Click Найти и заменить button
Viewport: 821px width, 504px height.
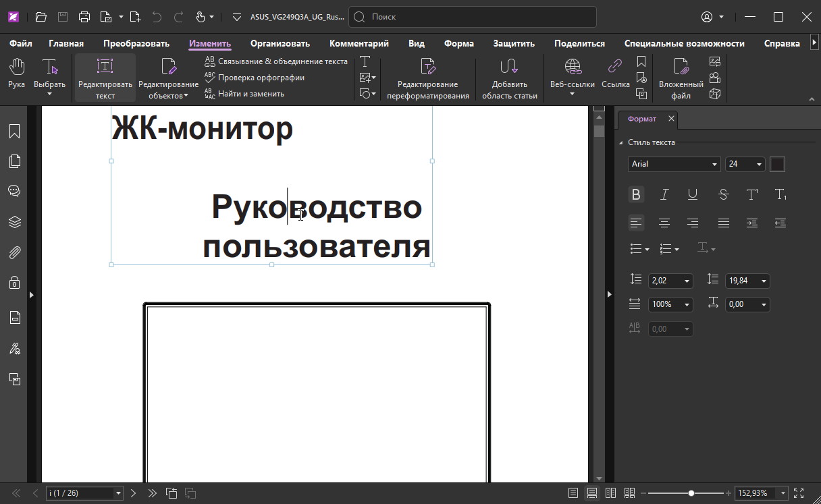point(244,94)
